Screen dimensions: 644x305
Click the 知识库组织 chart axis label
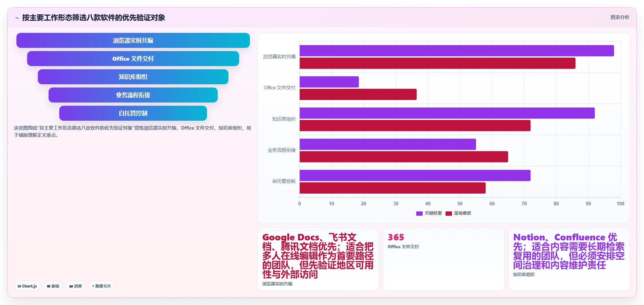point(284,119)
